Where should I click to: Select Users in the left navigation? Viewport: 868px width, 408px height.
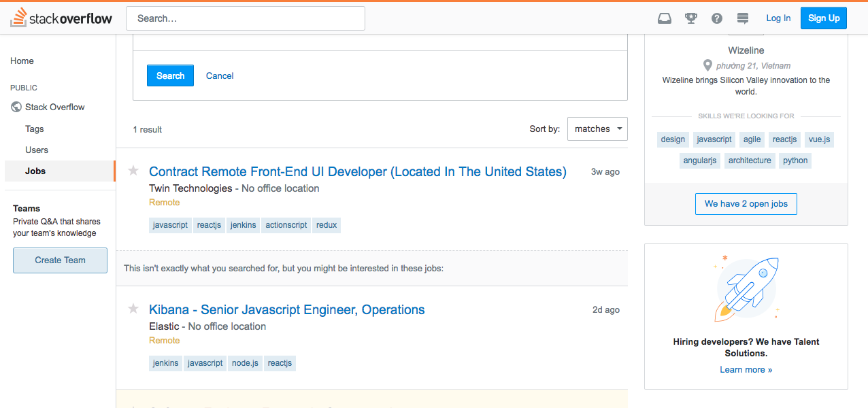pos(37,150)
